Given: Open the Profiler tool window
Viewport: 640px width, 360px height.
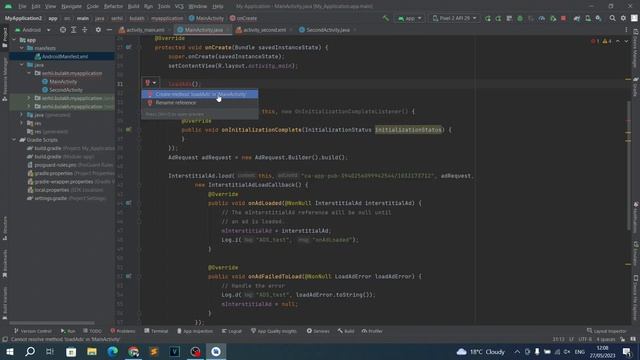Looking at the screenshot, I should tap(372, 331).
